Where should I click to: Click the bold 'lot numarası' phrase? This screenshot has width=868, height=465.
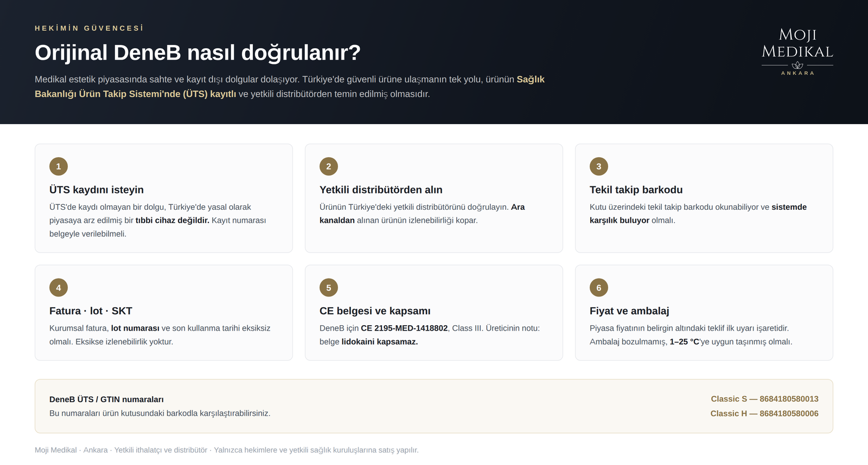[x=135, y=328]
